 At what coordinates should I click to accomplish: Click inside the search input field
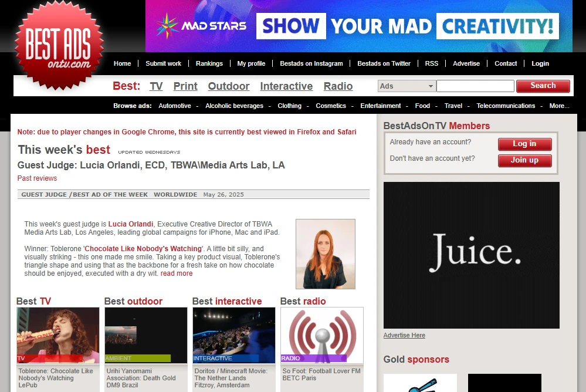(x=475, y=86)
